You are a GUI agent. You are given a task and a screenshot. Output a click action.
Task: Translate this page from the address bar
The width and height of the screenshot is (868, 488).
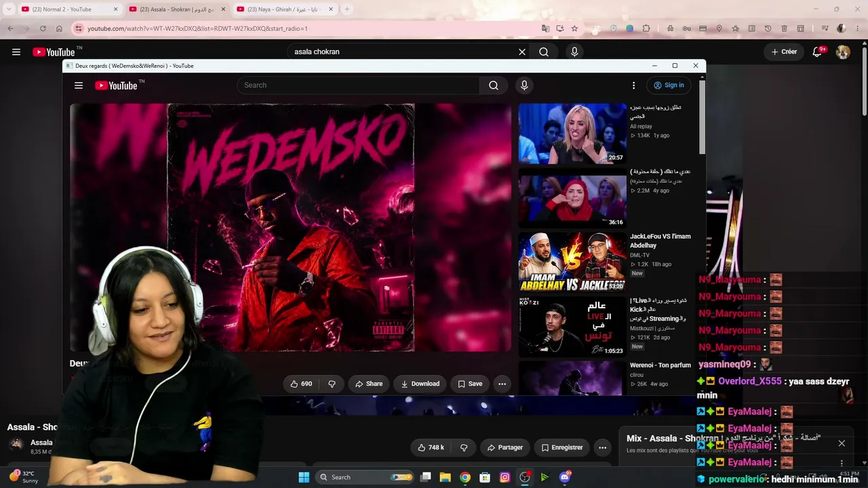(545, 28)
